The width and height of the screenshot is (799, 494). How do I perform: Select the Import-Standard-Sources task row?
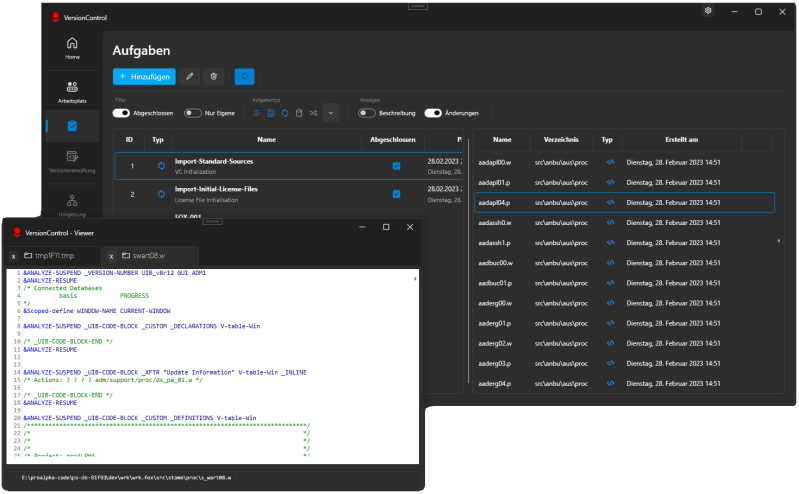pyautogui.click(x=288, y=166)
